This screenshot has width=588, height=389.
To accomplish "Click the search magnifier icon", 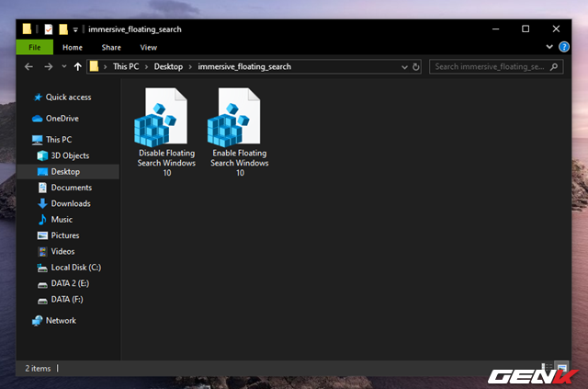I will pyautogui.click(x=554, y=67).
